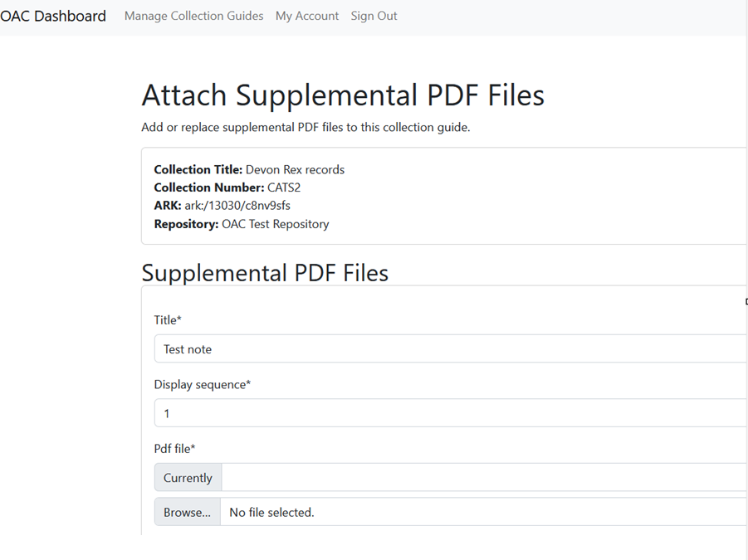Select the Currently label in the Pdf file field

(x=187, y=477)
